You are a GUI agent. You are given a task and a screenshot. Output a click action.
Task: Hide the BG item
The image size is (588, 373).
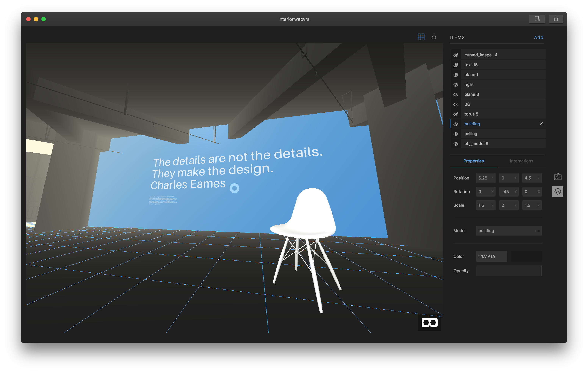click(456, 104)
